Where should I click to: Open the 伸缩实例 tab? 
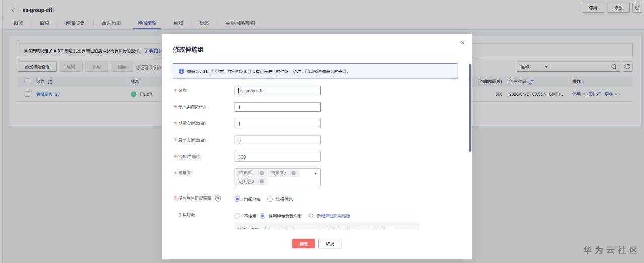pyautogui.click(x=75, y=23)
